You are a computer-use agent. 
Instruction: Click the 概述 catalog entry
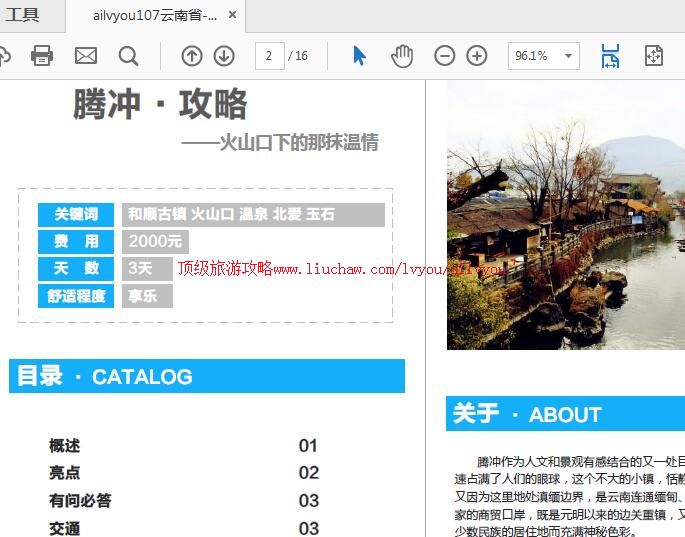pyautogui.click(x=65, y=446)
